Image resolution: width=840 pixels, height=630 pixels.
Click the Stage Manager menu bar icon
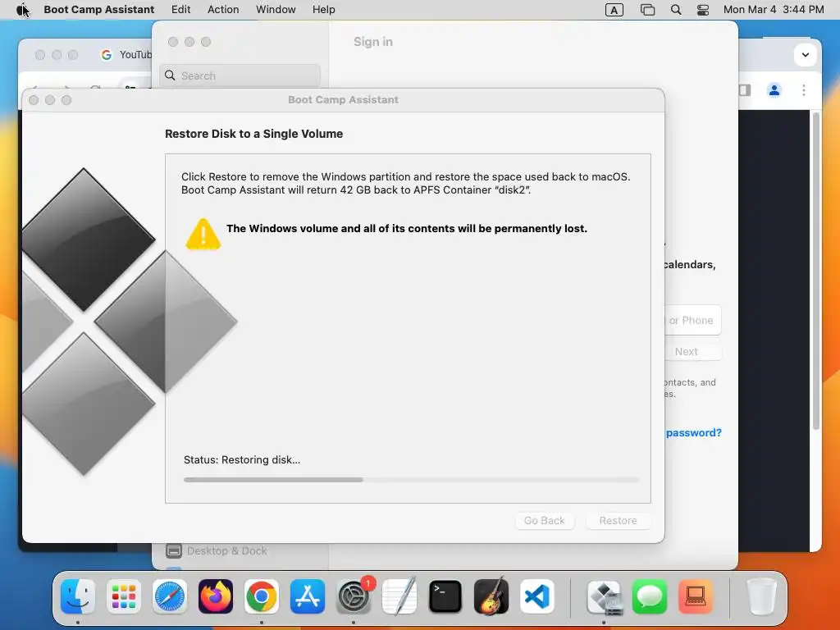coord(647,10)
